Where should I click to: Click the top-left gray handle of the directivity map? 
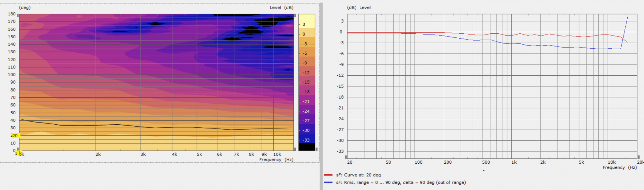tap(18, 15)
